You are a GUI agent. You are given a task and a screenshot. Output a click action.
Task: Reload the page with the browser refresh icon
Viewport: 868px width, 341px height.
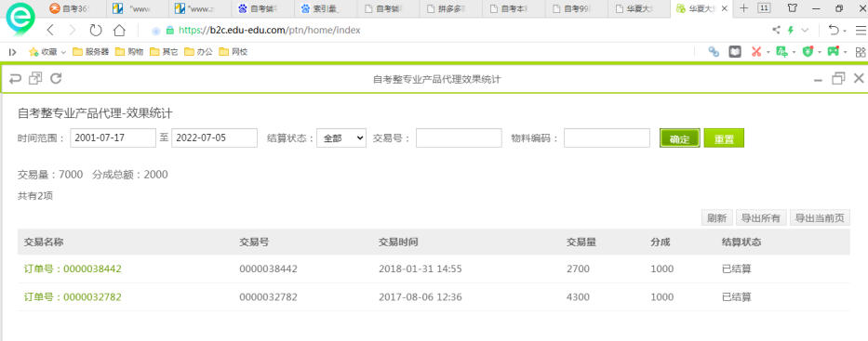click(96, 30)
